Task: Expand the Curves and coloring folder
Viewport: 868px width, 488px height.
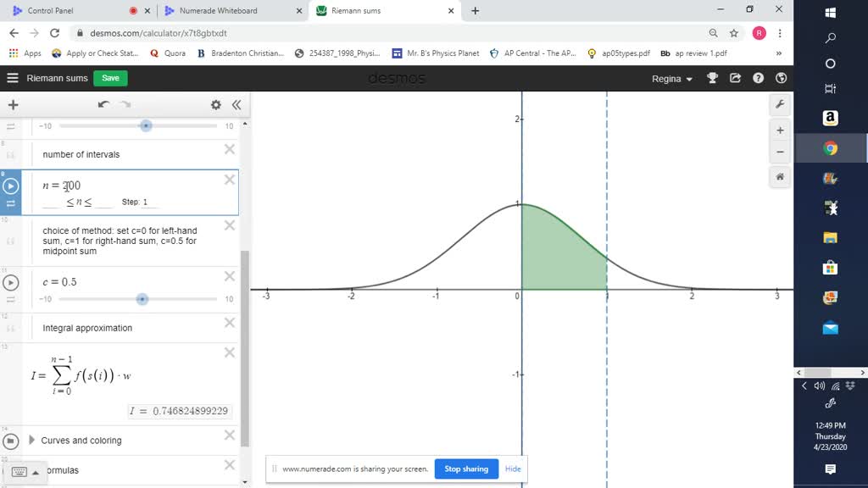Action: click(32, 440)
